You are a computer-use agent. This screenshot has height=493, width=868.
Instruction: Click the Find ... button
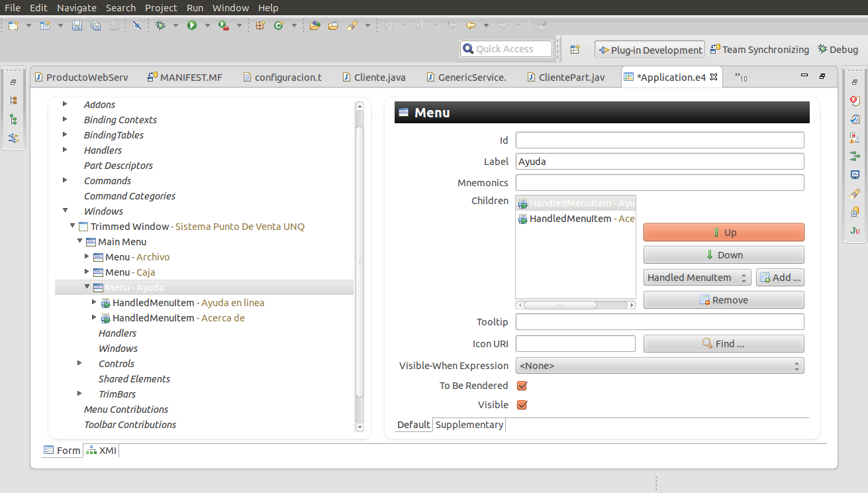coord(723,344)
